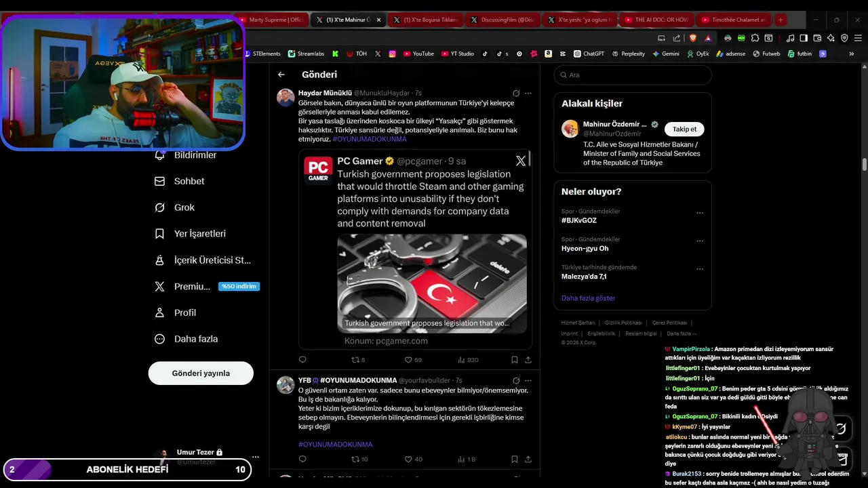
Task: Click in the Ara search field
Action: [633, 75]
